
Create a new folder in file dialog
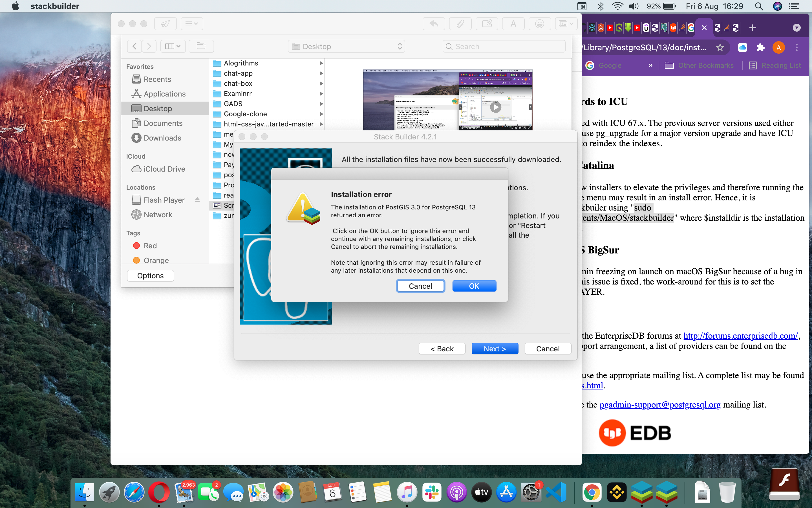click(201, 46)
